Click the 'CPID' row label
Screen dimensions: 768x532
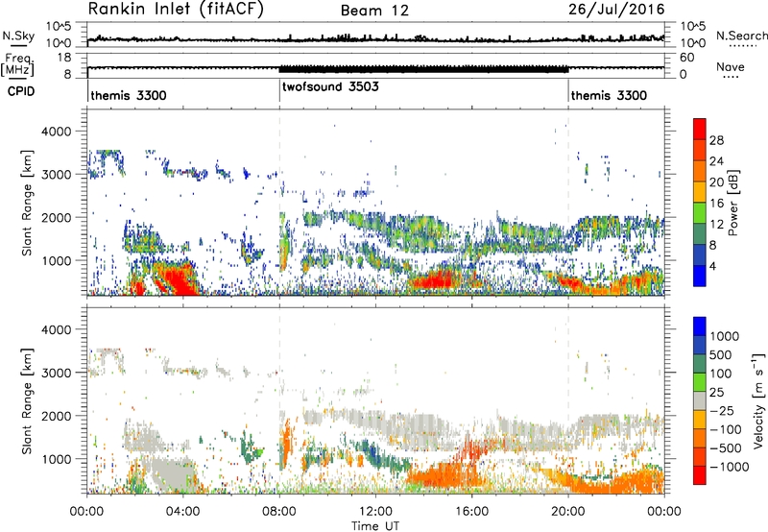20,91
